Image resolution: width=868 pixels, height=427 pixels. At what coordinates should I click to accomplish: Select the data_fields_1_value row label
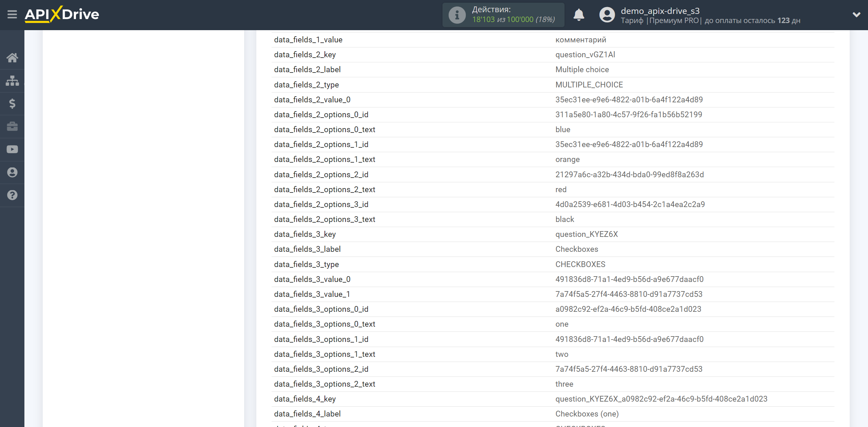[x=308, y=40]
